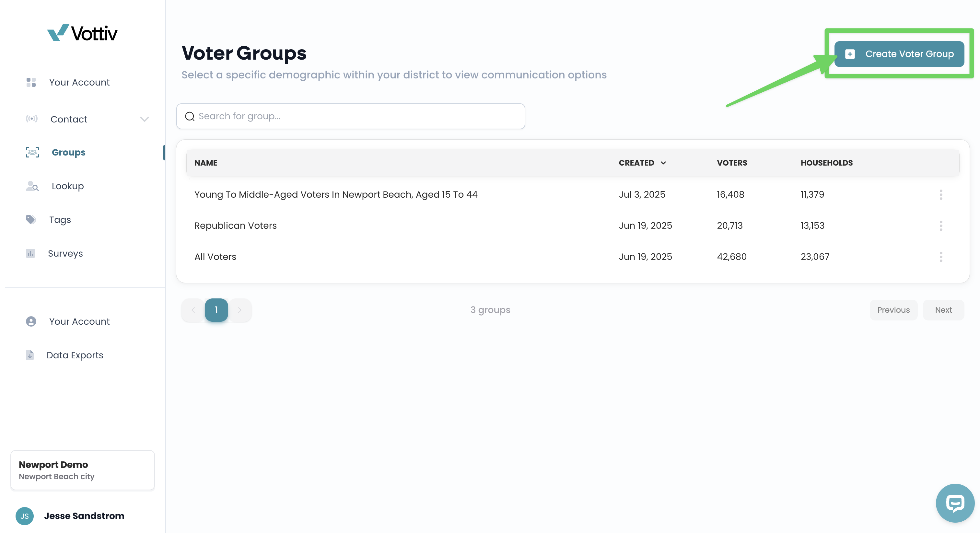
Task: Click the JS user avatar
Action: (25, 516)
